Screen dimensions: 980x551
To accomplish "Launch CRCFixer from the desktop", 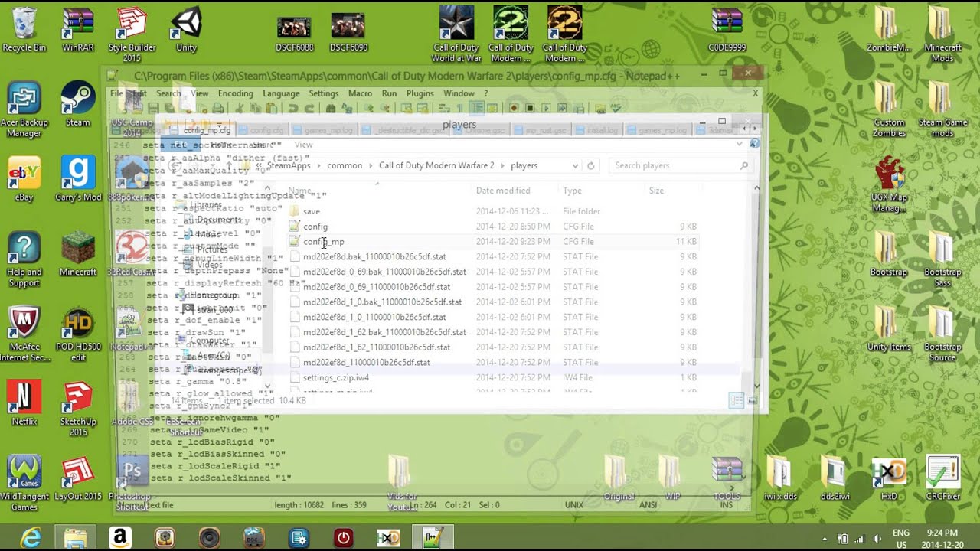I will coord(942,478).
